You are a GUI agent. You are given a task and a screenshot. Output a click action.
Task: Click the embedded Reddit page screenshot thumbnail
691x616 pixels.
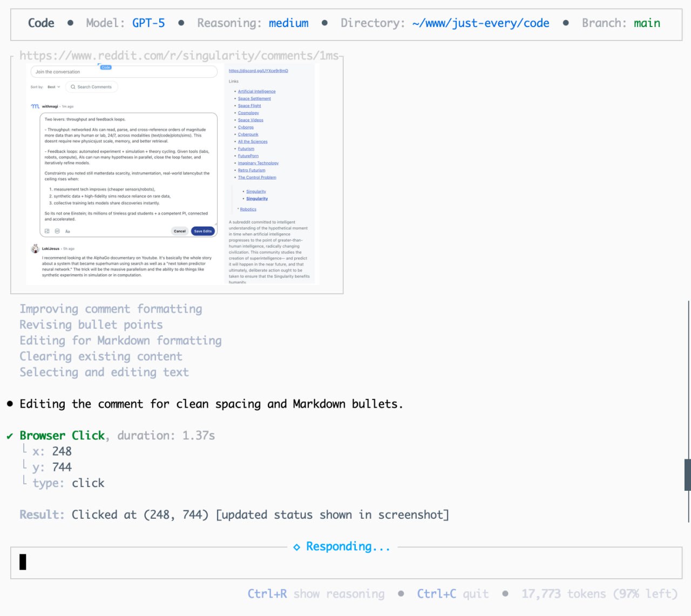pyautogui.click(x=173, y=174)
